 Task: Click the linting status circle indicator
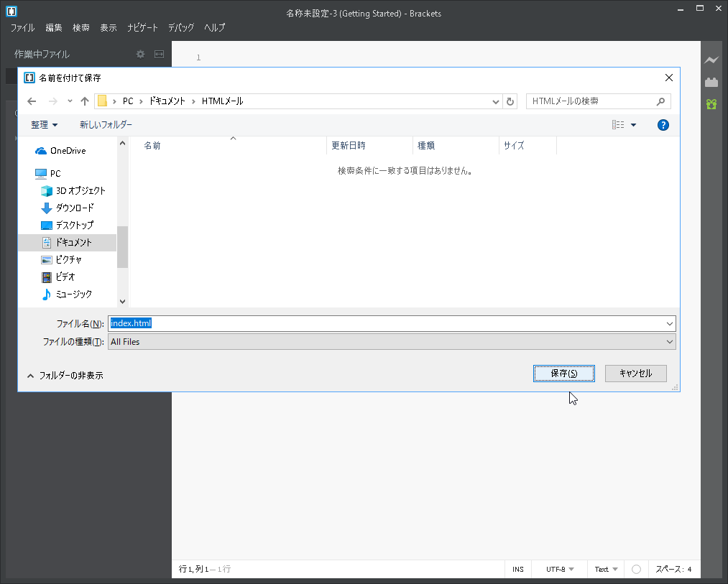[x=636, y=569]
